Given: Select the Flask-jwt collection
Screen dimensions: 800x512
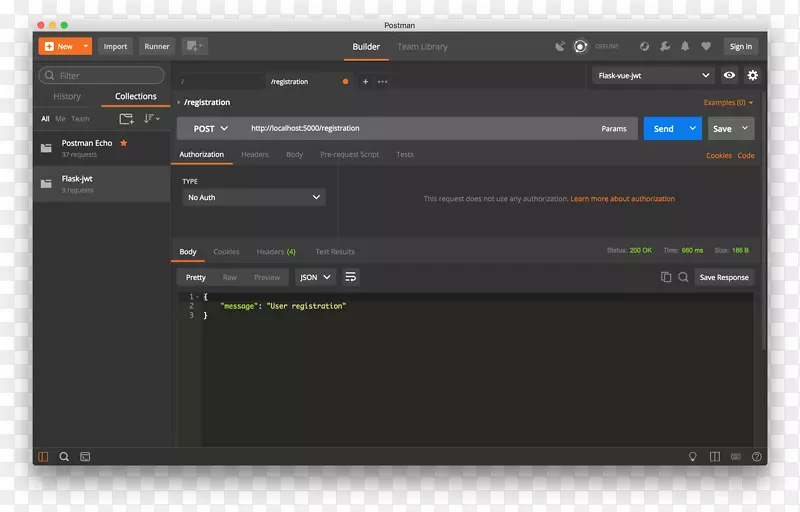Looking at the screenshot, I should tap(100, 183).
